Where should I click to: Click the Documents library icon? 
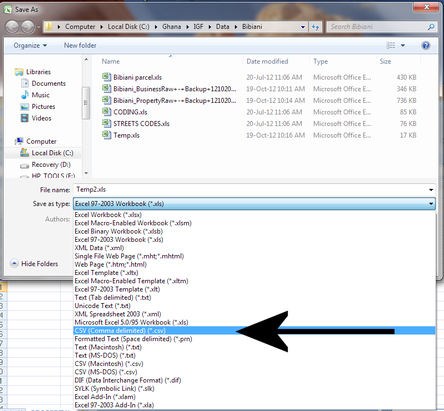click(x=25, y=83)
